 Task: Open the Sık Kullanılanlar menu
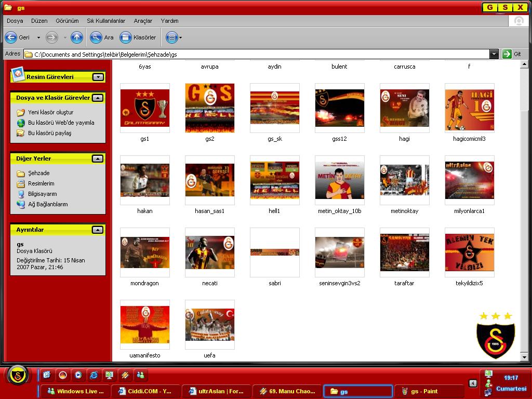[106, 21]
